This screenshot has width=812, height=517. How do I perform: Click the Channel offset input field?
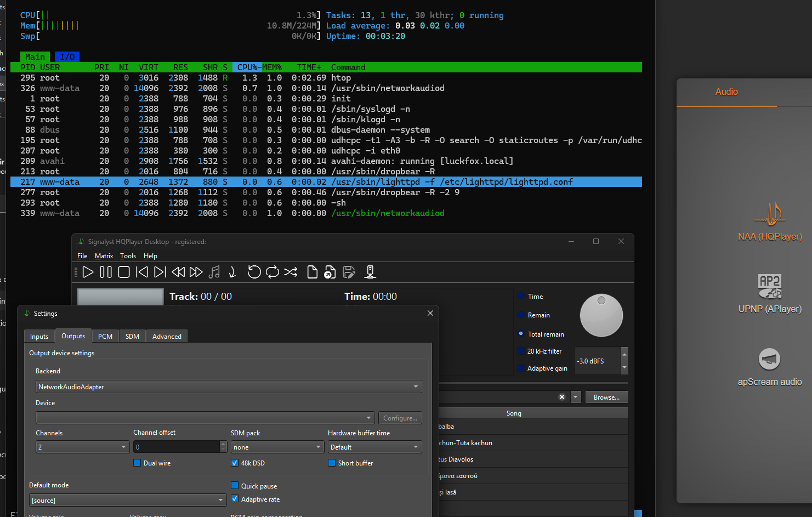pos(177,447)
